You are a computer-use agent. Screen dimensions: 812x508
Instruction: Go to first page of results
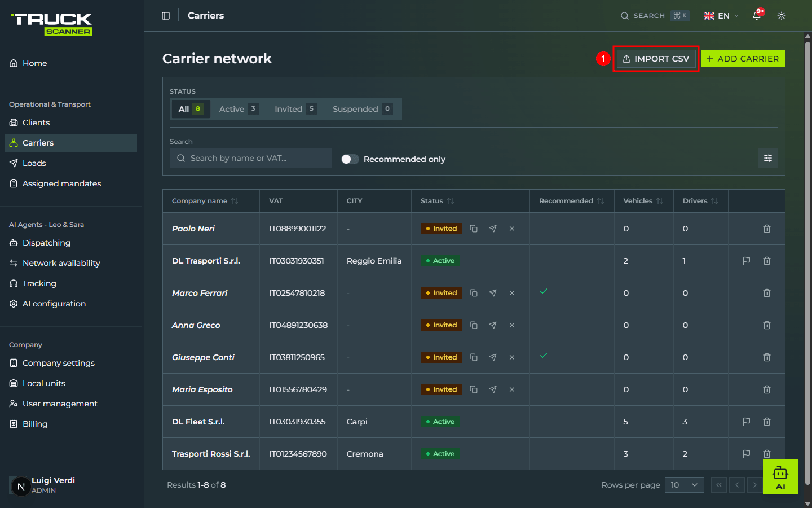click(719, 485)
